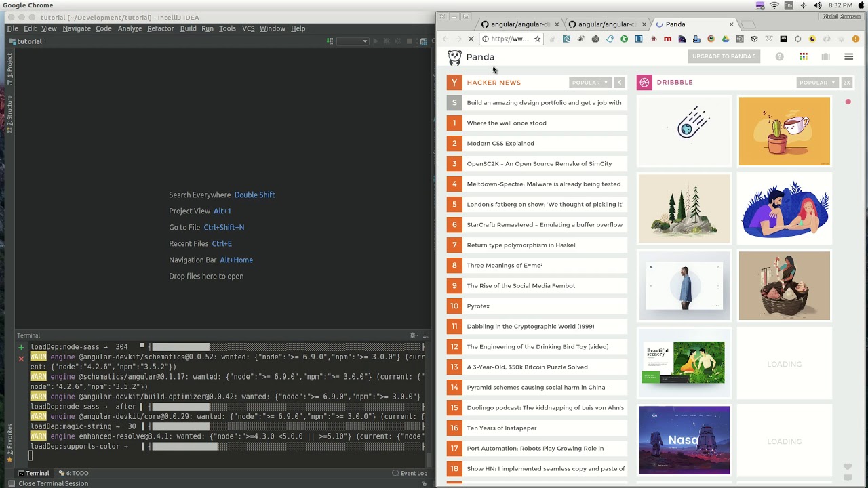Open Panda help question mark icon
The image size is (868, 488).
point(779,57)
